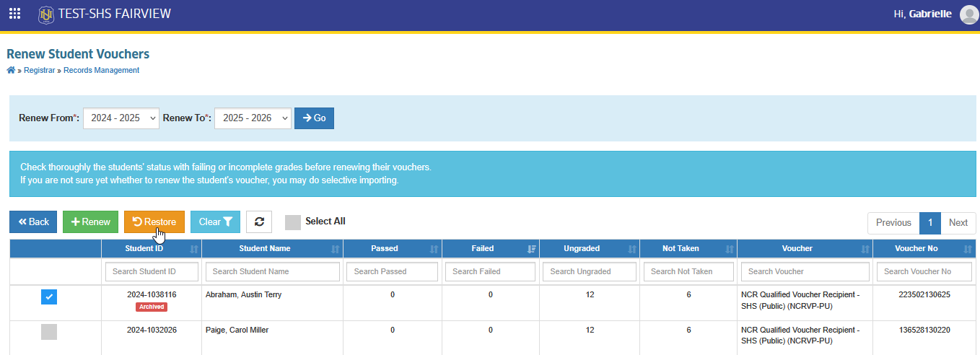Click the school crest logo icon
The height and width of the screenshot is (355, 980).
tap(45, 14)
